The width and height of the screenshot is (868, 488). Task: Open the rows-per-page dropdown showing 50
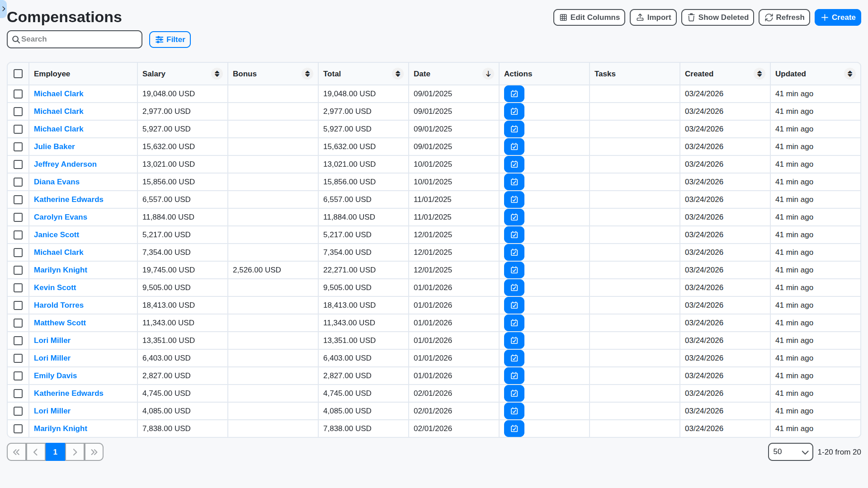pyautogui.click(x=790, y=452)
